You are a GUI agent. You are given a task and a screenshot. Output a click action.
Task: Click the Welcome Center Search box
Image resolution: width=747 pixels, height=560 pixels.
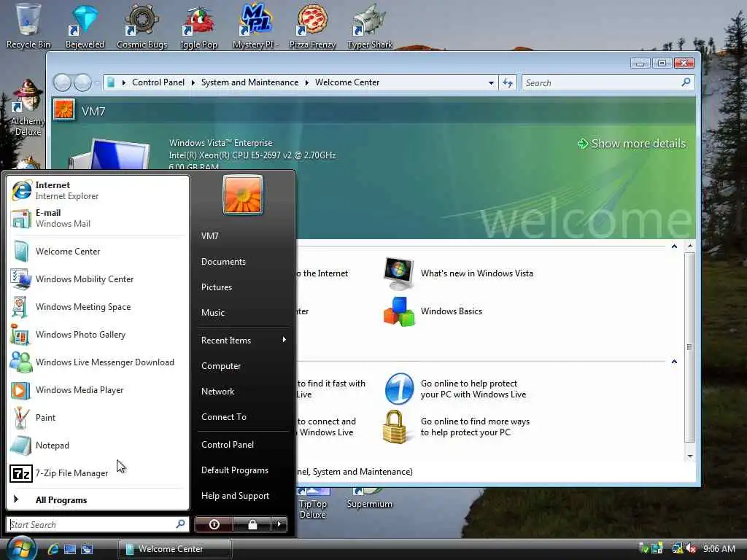608,83
